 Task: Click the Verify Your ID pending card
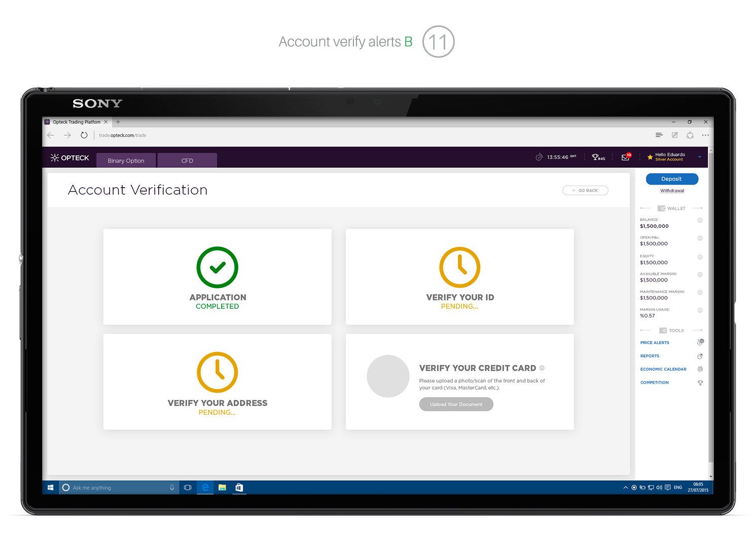tap(459, 277)
